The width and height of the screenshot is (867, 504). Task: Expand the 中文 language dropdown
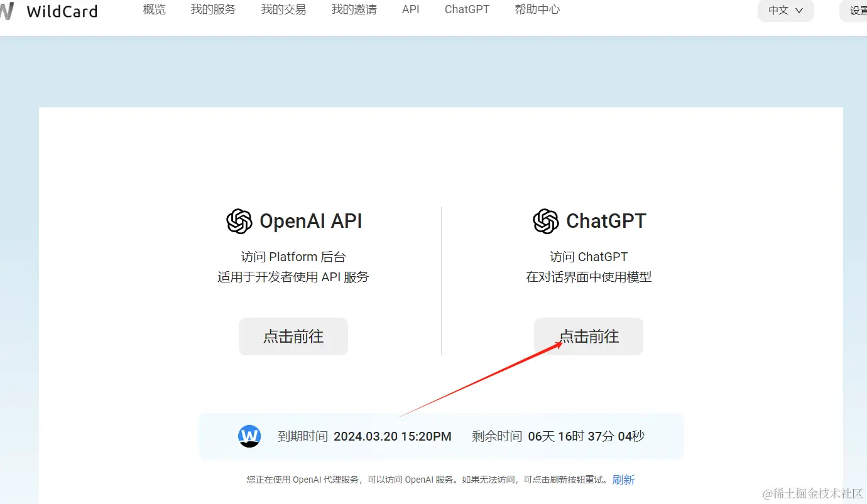[x=786, y=11]
